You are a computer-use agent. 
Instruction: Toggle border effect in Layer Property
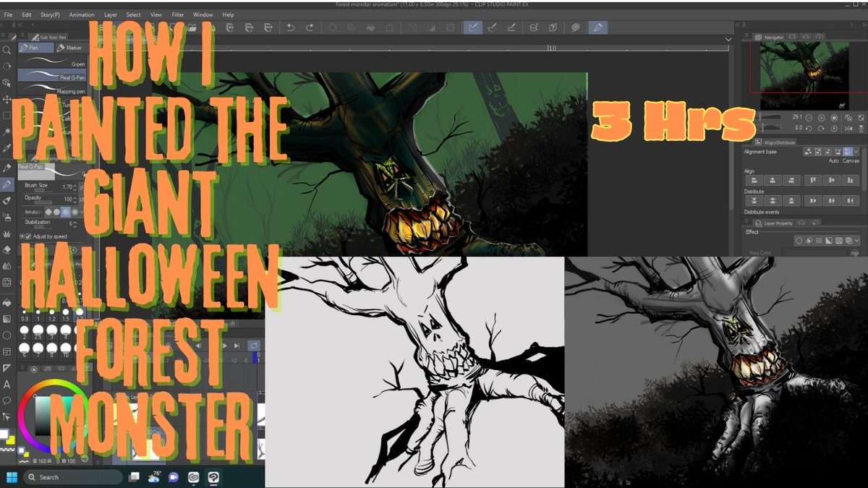coord(799,240)
